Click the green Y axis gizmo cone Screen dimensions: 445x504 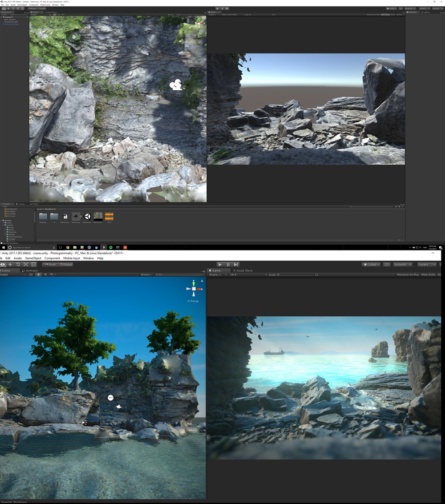(x=194, y=283)
